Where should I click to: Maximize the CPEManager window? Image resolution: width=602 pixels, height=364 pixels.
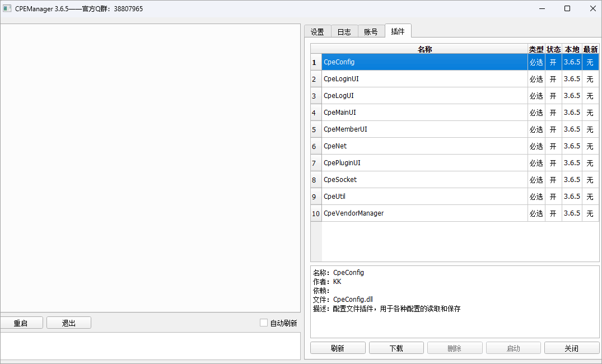[x=567, y=8]
